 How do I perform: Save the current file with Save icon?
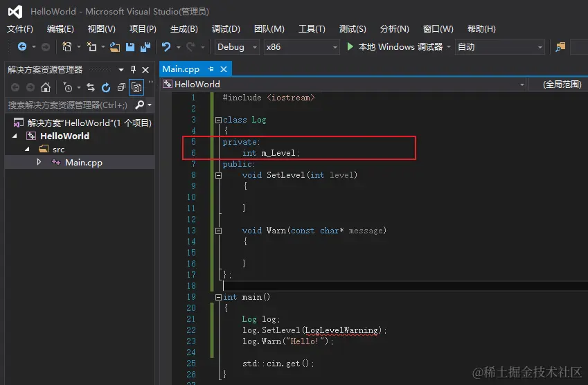tap(130, 47)
